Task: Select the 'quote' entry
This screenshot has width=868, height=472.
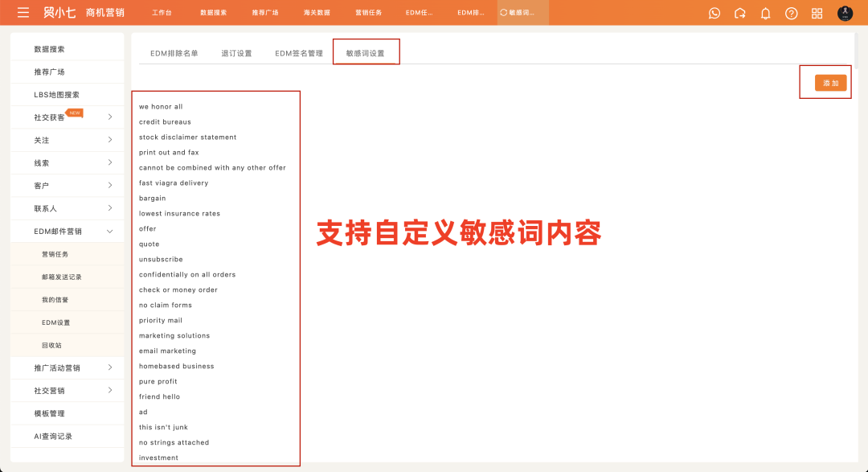Action: point(149,244)
